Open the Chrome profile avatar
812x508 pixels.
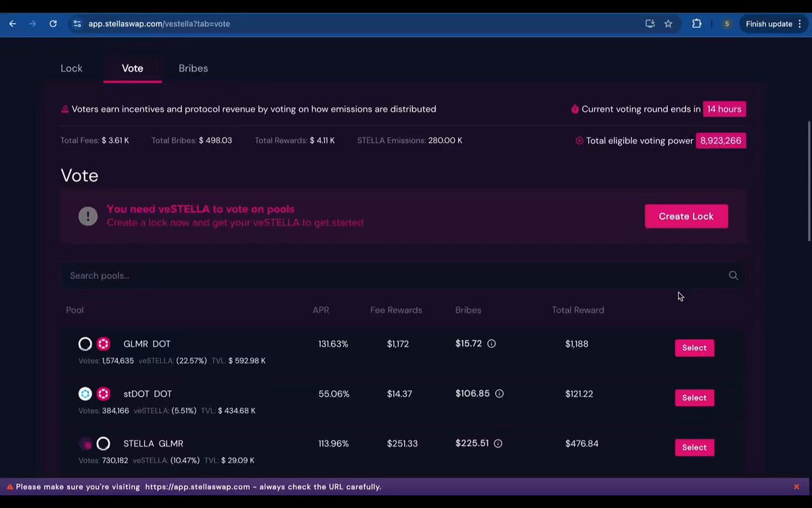(727, 24)
